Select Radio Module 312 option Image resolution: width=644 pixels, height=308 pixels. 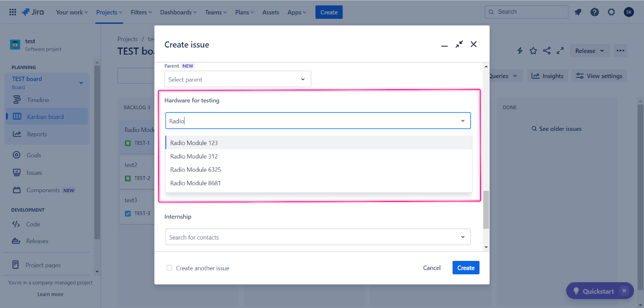pyautogui.click(x=318, y=156)
